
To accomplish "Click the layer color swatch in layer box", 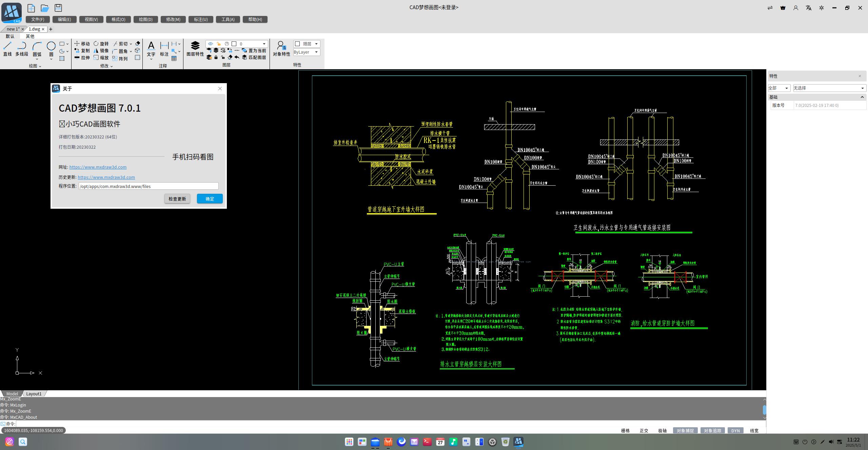I will [x=234, y=44].
